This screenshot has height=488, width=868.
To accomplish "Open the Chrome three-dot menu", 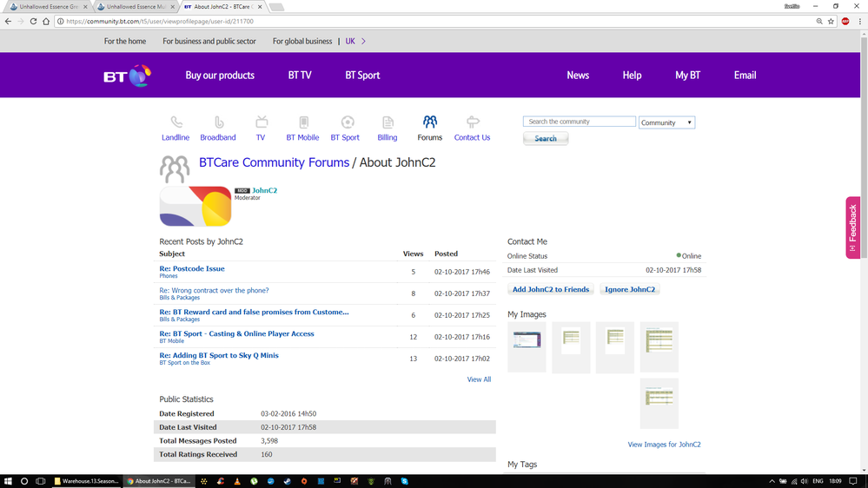I will (859, 21).
